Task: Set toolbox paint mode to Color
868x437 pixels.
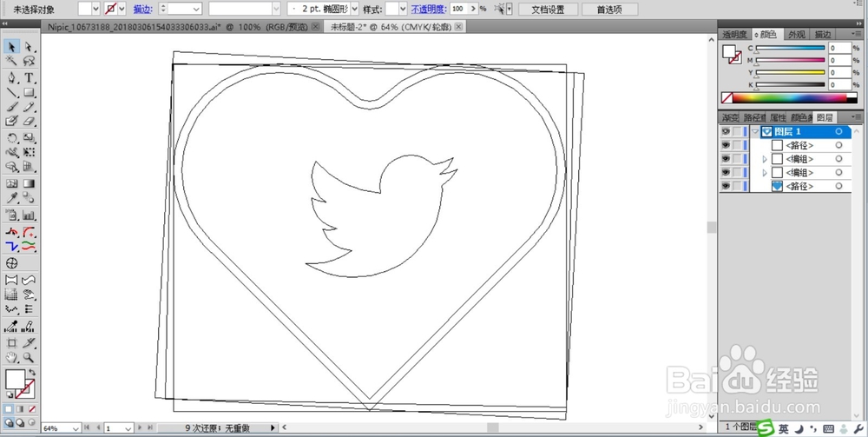Action: [9, 408]
